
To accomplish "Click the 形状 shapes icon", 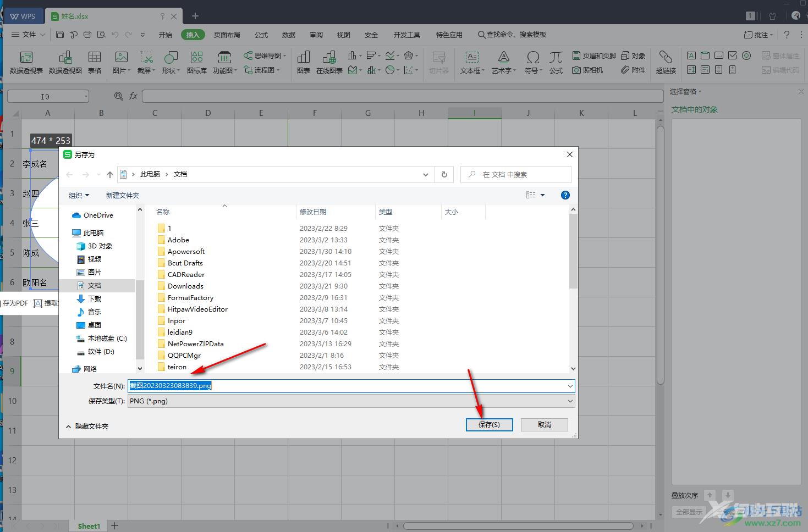I will pos(171,63).
